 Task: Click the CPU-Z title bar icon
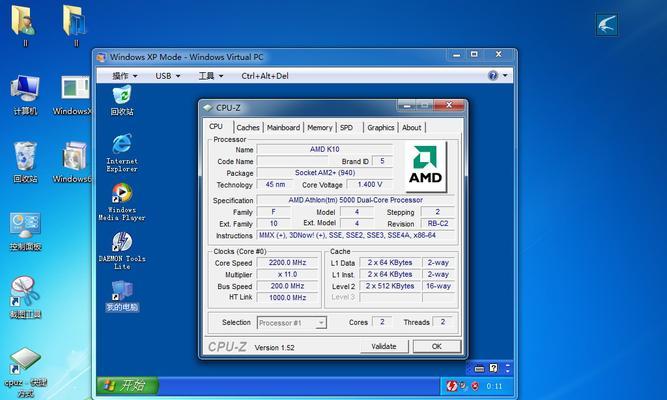[x=208, y=108]
